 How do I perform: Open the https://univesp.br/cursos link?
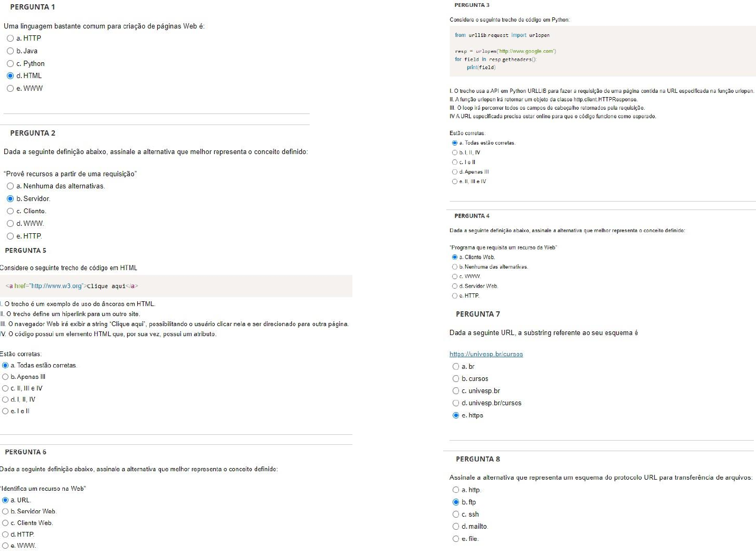click(486, 354)
